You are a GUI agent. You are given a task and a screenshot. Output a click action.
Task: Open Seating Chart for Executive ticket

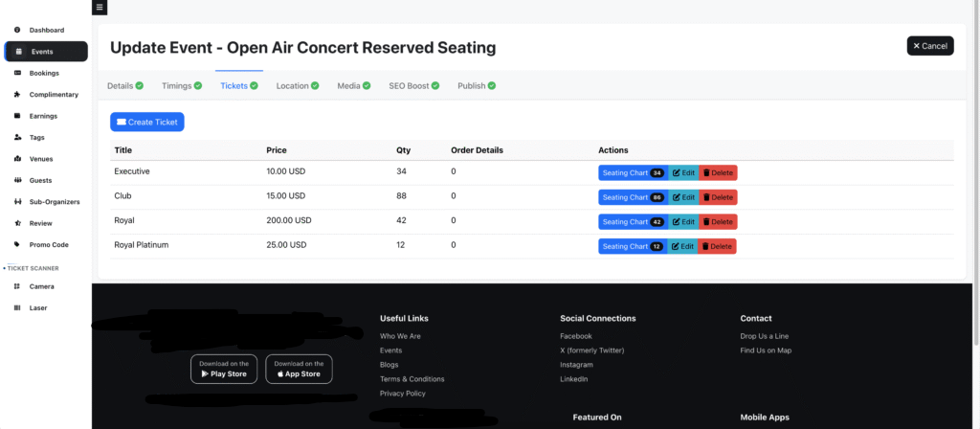(x=633, y=173)
